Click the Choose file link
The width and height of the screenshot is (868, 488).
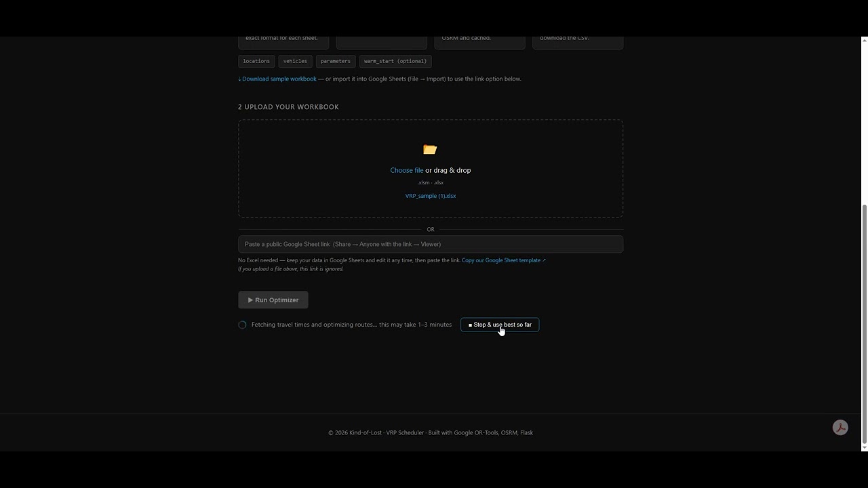(x=407, y=170)
